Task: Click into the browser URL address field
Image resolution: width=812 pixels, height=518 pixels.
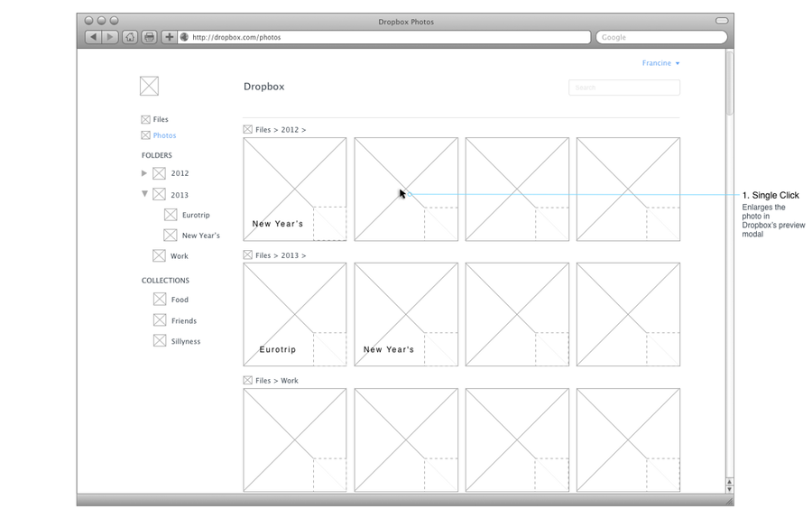Action: 384,37
